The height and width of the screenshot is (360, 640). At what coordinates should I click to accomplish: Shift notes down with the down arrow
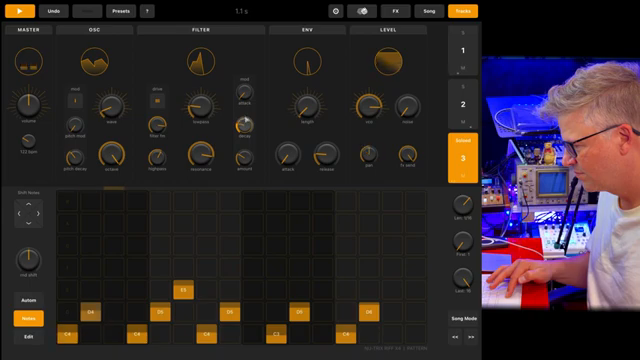pos(29,223)
